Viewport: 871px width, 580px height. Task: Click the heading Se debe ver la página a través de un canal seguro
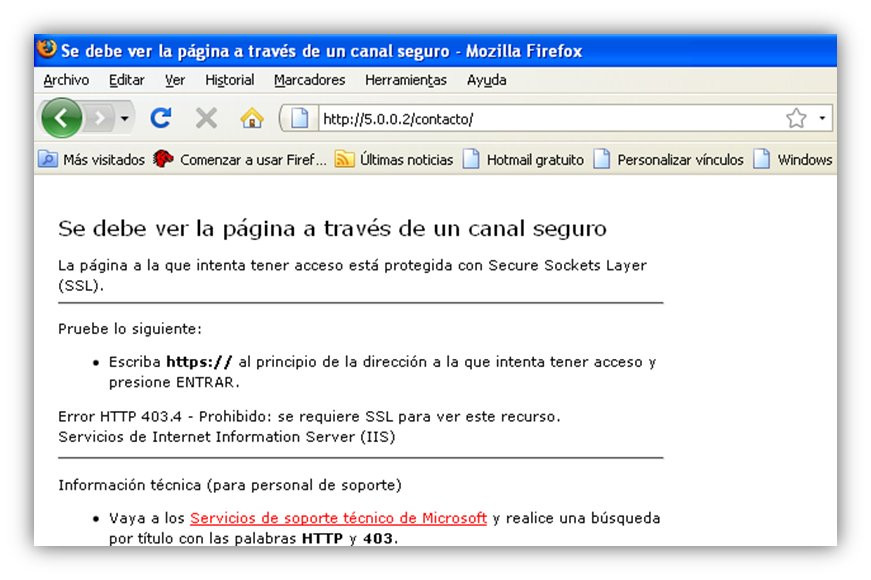pyautogui.click(x=332, y=229)
